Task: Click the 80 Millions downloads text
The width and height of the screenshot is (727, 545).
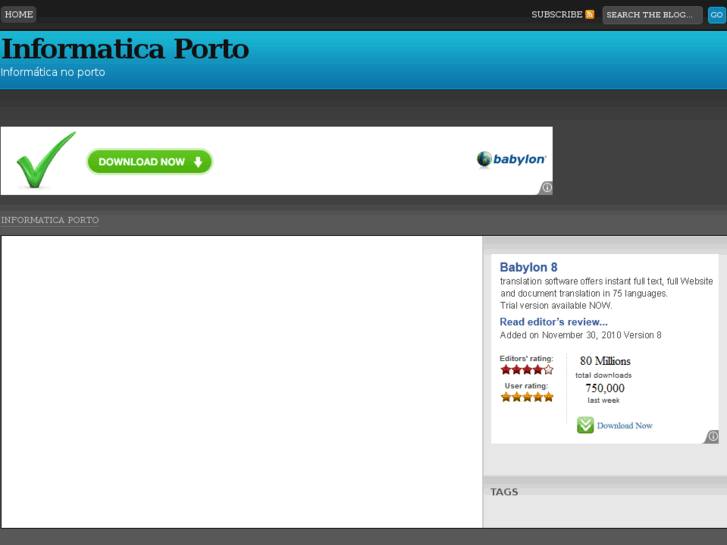Action: pos(605,361)
